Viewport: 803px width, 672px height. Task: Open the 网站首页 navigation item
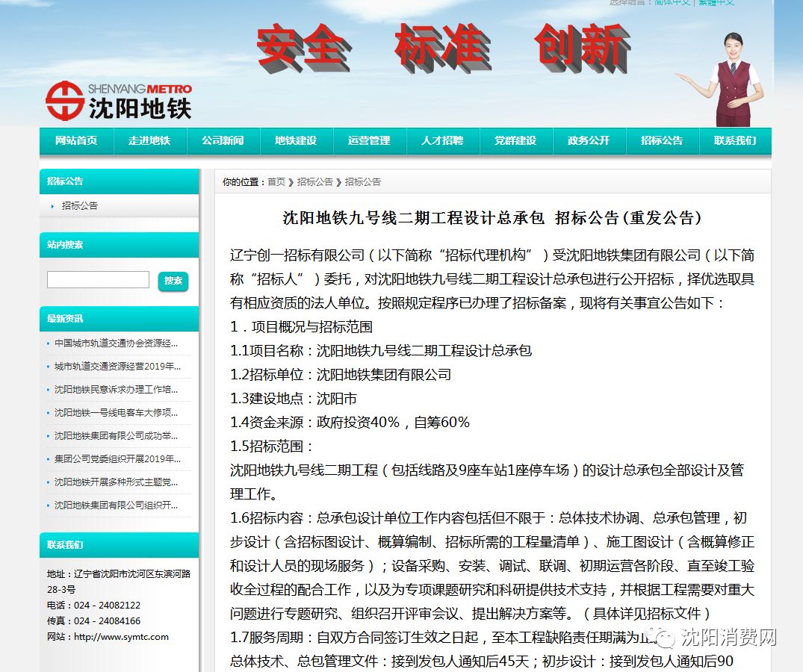click(76, 140)
